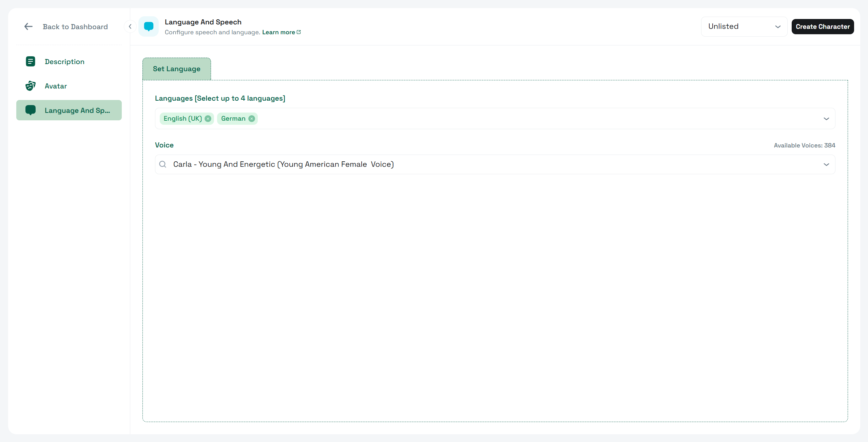Click the search icon in Voice field

(x=163, y=164)
